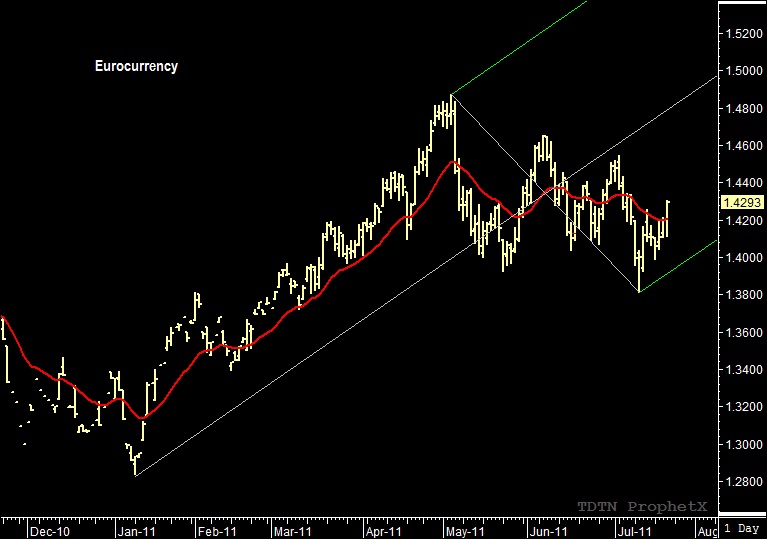Click the Jan-11 date label
The image size is (767, 539).
tap(136, 532)
